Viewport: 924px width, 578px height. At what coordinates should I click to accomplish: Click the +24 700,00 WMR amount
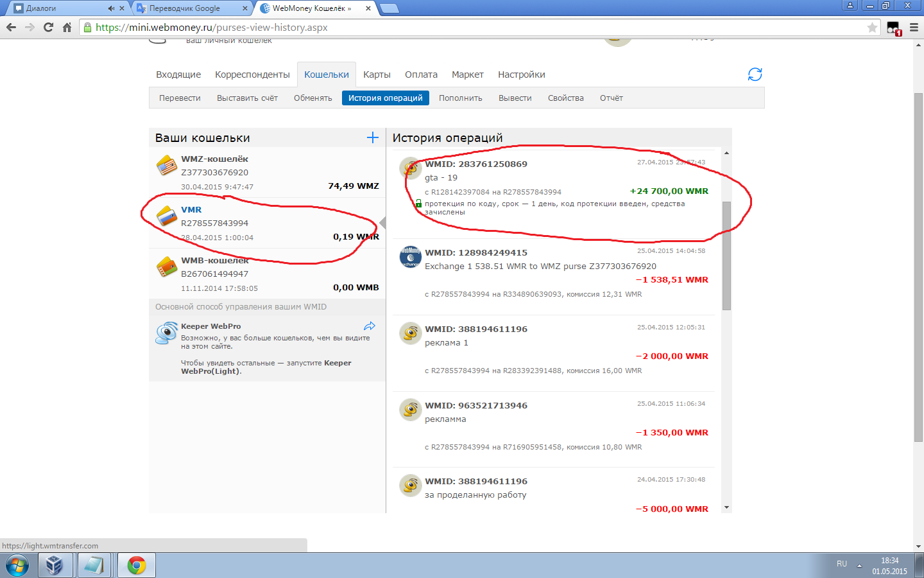pos(669,191)
